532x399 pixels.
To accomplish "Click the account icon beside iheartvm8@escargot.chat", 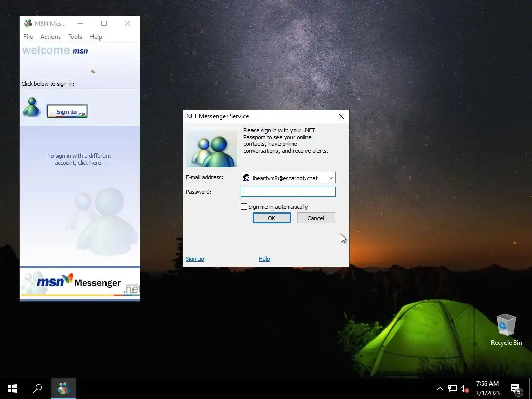I will pyautogui.click(x=246, y=178).
